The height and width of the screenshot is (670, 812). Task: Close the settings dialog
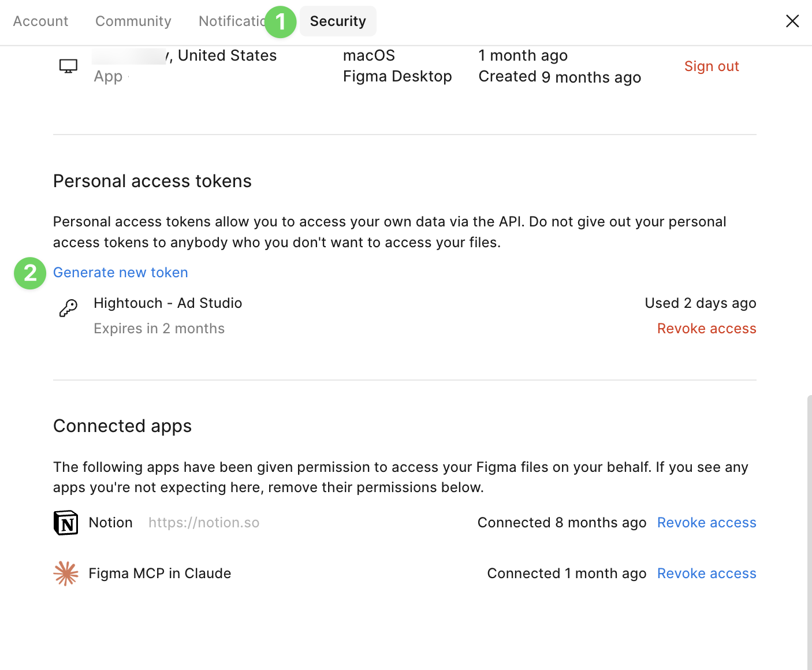point(792,21)
